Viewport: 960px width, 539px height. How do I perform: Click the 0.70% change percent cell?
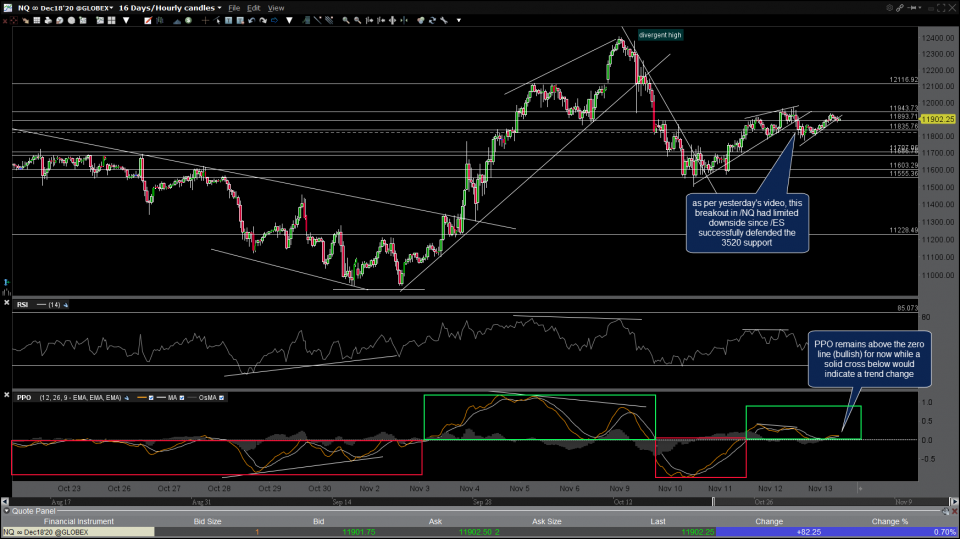[x=945, y=532]
